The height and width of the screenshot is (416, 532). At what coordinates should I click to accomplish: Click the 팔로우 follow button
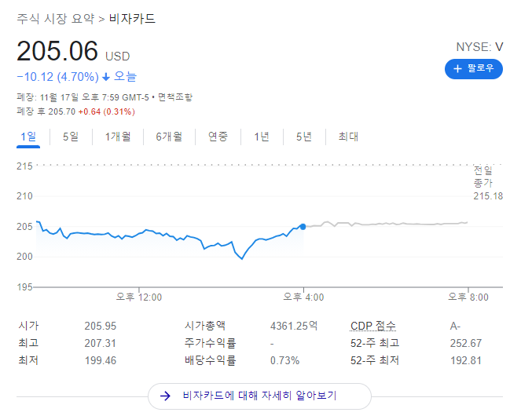pos(474,69)
